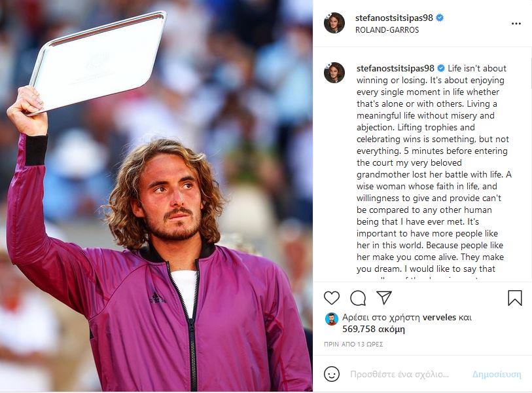Viewport: 532px width, 393px height.
Task: Click the caption profile avatar
Action: (334, 73)
